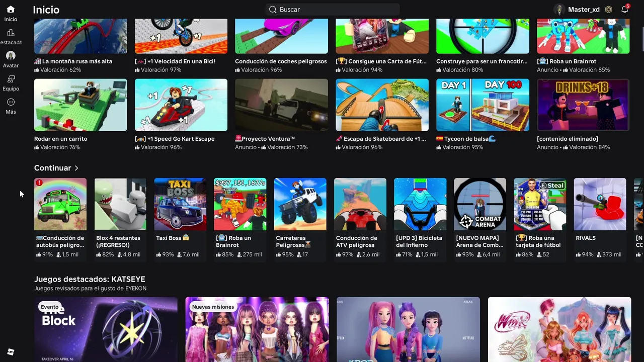The image size is (644, 362).
Task: Open Arena de Combate in Continuar
Action: (480, 219)
